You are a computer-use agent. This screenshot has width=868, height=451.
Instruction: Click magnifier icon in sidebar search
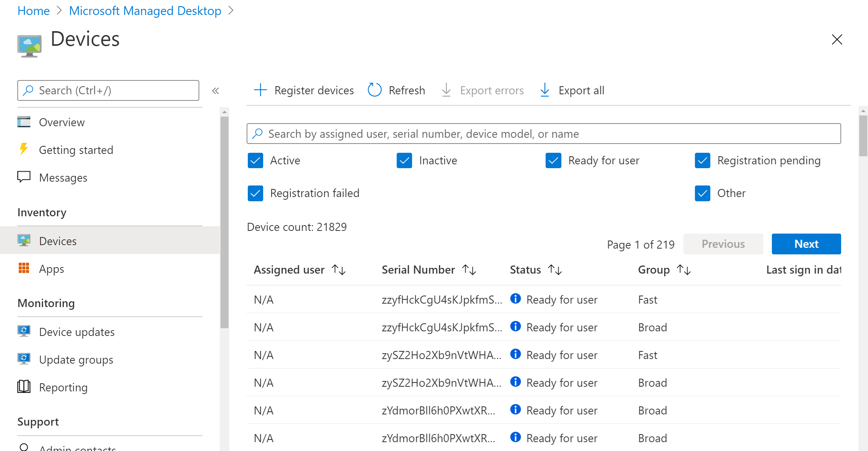[x=28, y=90]
